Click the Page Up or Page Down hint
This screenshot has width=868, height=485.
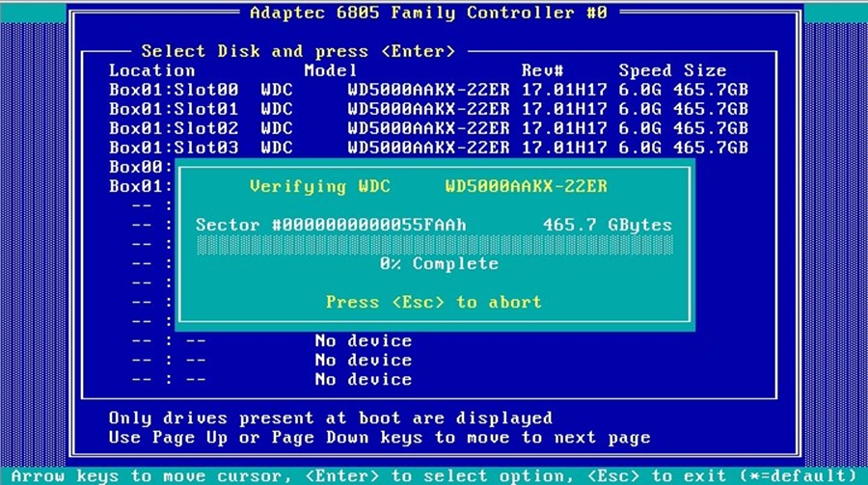click(x=379, y=437)
